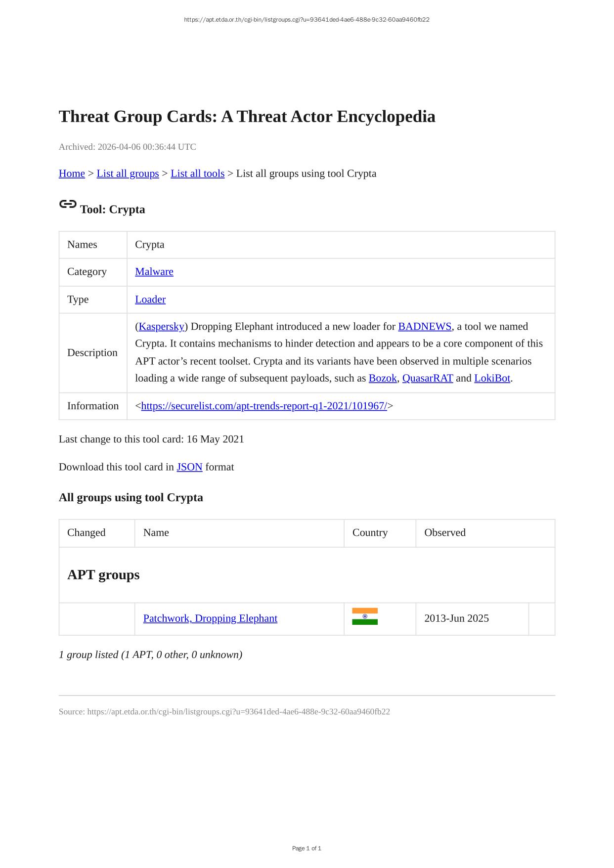Image resolution: width=614 pixels, height=868 pixels.
Task: Open the Patchwork, Dropping Elephant group
Action: [x=210, y=619]
